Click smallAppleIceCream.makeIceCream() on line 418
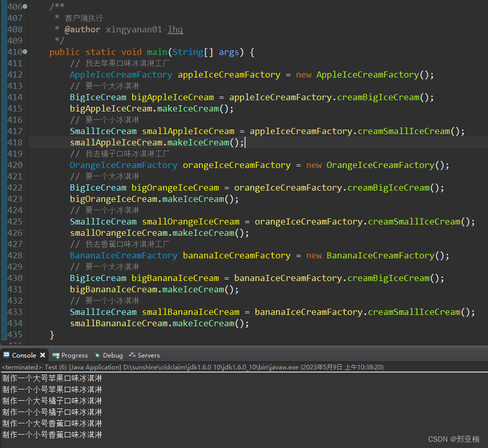The image size is (488, 448). click(157, 143)
